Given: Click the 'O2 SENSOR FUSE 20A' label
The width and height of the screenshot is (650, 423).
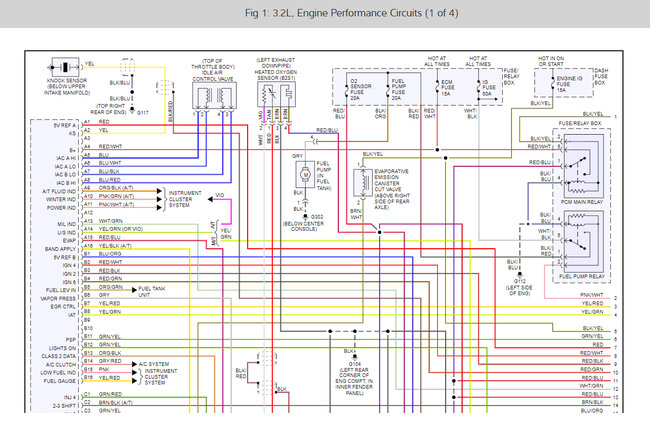Looking at the screenshot, I should 361,89.
